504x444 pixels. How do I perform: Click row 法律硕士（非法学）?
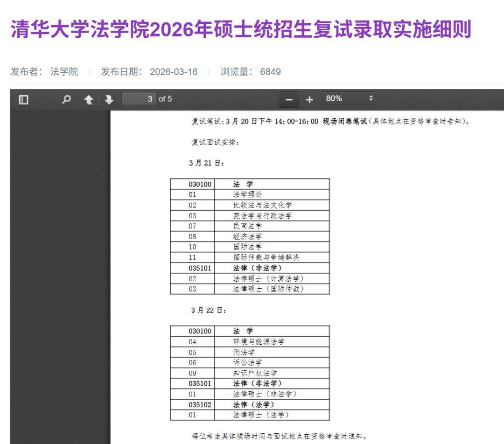pyautogui.click(x=250, y=394)
